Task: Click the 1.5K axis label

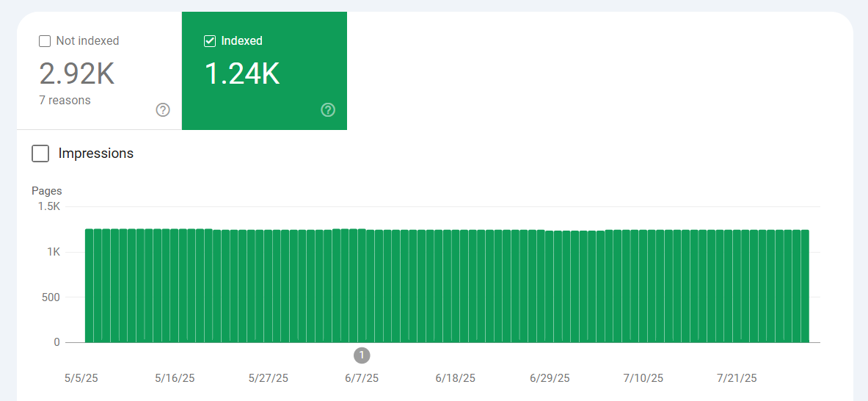Action: (x=49, y=206)
